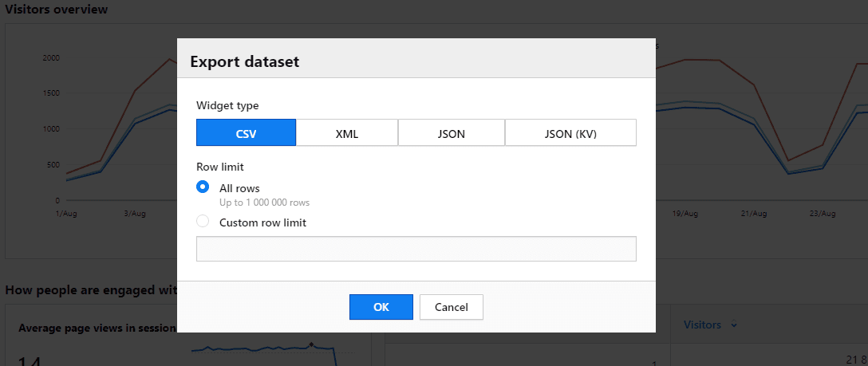The height and width of the screenshot is (366, 868).
Task: Enable the Custom row limit radio button
Action: click(203, 222)
